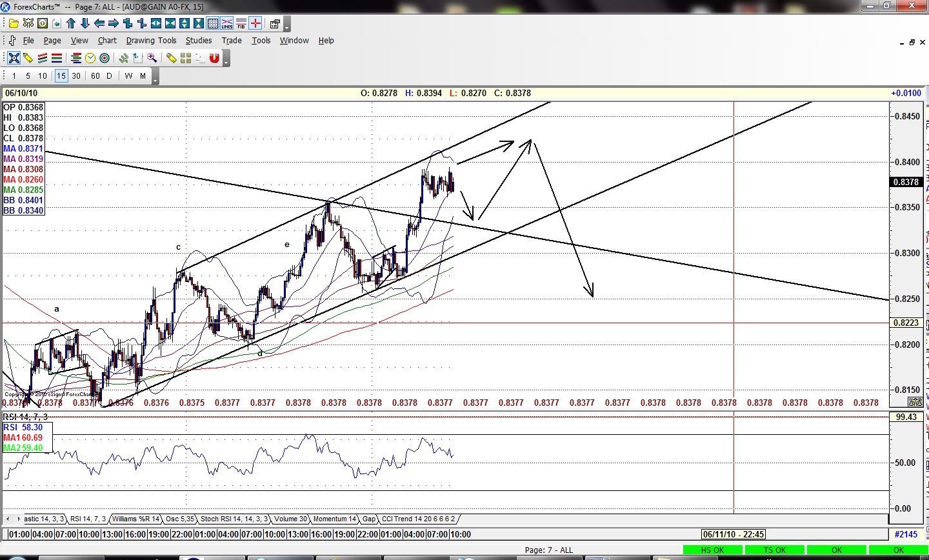The width and height of the screenshot is (929, 560).
Task: Activate the trend LINES tool
Action: 226,25
